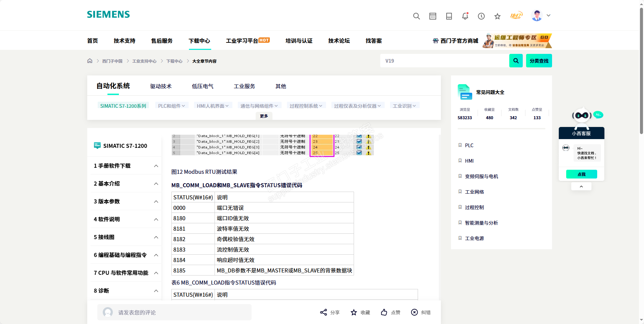Open the 培训与认证 nav item
Image resolution: width=644 pixels, height=324 pixels.
click(299, 41)
